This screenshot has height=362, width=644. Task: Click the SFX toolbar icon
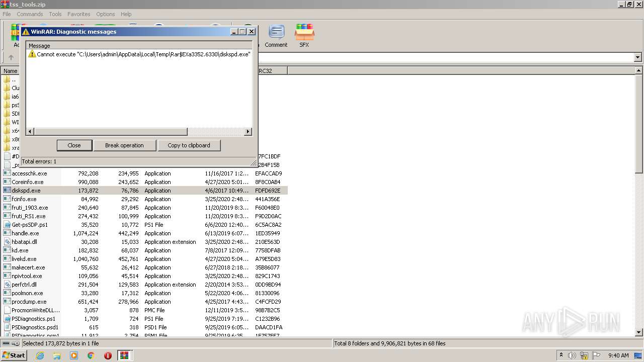coord(304,36)
